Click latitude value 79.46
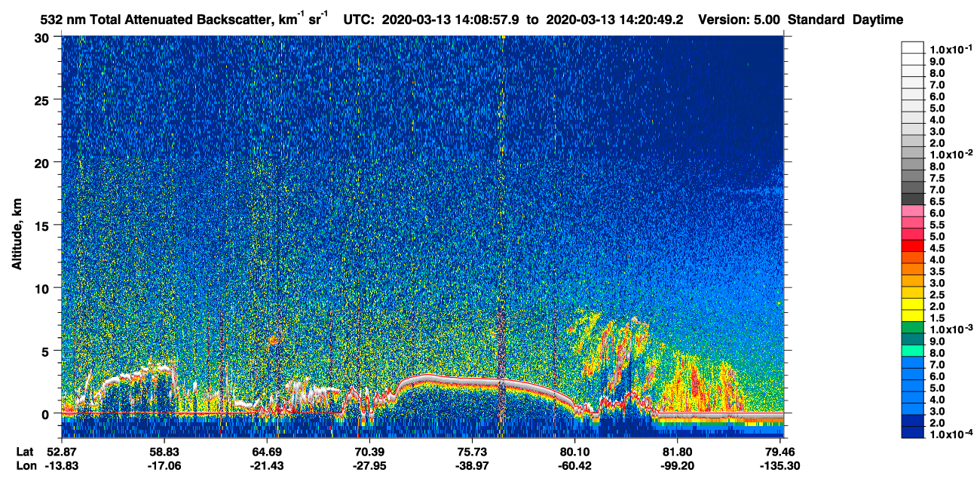980x503 pixels. click(780, 452)
